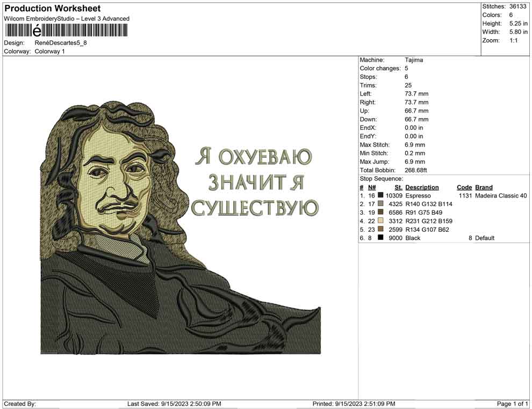This screenshot has height=409, width=532.
Task: Click the Max Jump value 6.9 mm
Action: [415, 162]
